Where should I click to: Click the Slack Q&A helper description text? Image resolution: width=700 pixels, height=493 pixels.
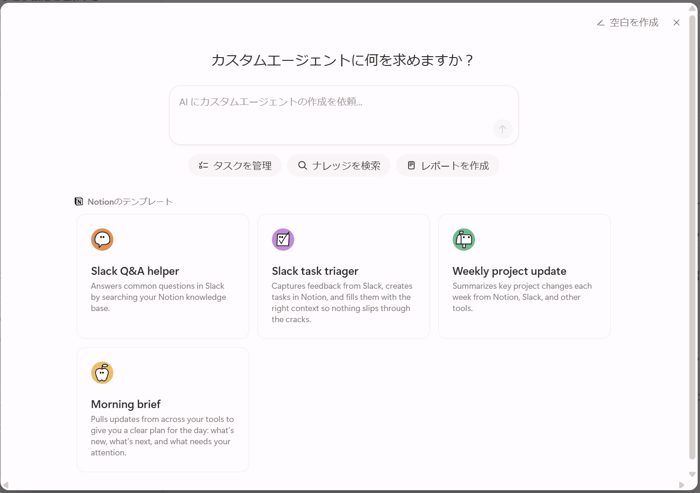(158, 297)
